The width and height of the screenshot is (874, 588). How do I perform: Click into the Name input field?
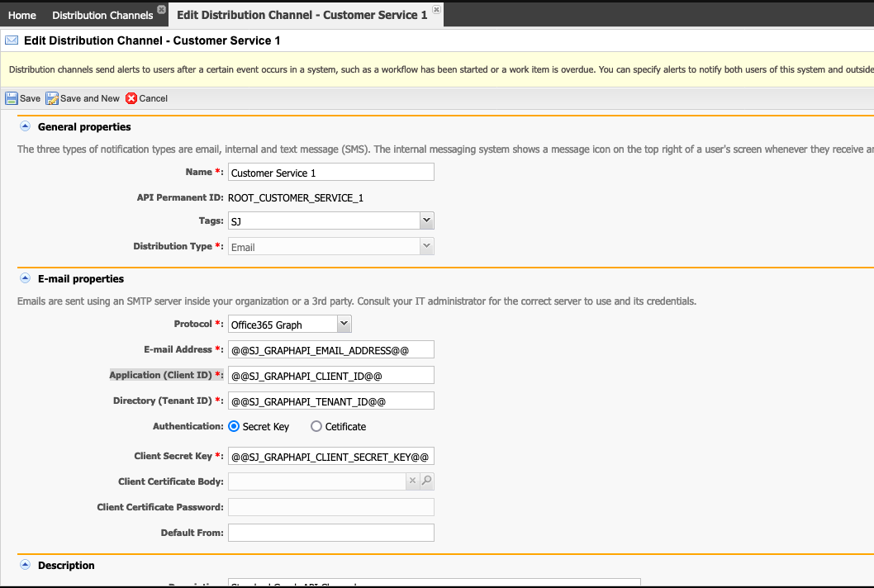(x=330, y=172)
